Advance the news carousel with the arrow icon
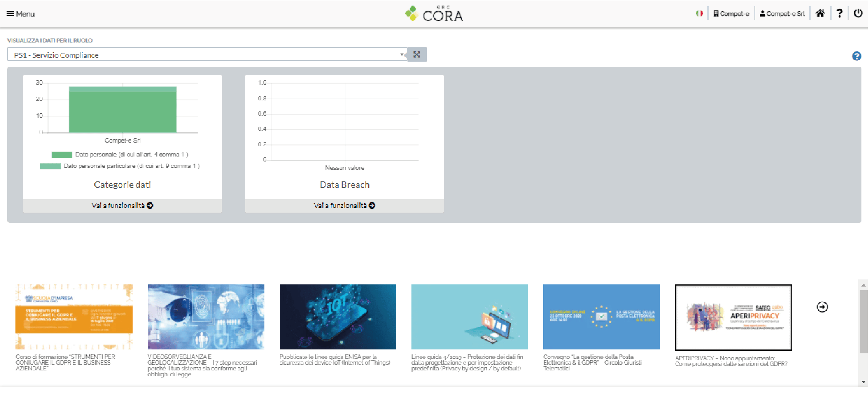 (822, 307)
